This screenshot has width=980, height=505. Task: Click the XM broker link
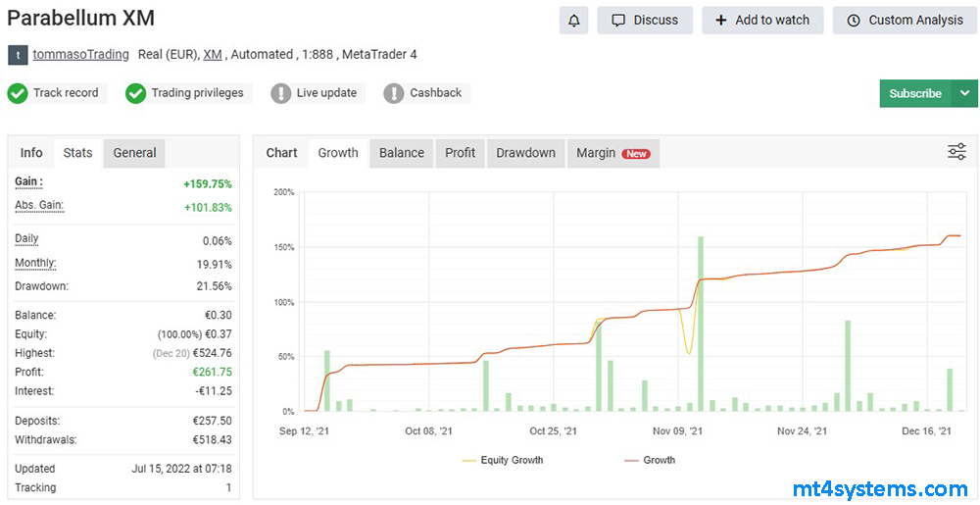coord(212,55)
